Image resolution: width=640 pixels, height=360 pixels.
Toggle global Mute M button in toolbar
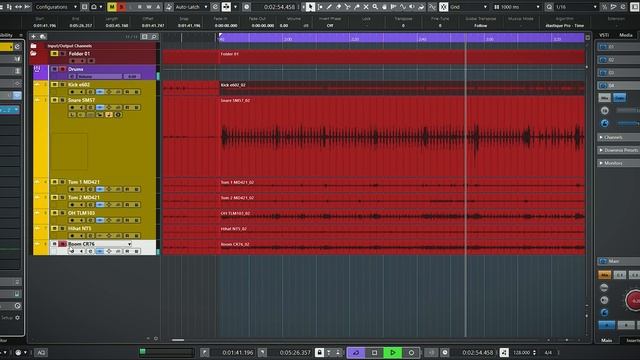pyautogui.click(x=112, y=7)
